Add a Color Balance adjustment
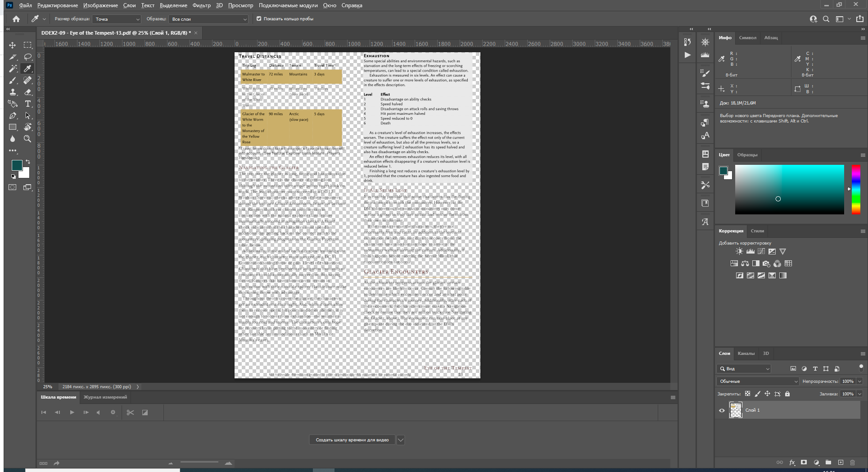 point(745,263)
